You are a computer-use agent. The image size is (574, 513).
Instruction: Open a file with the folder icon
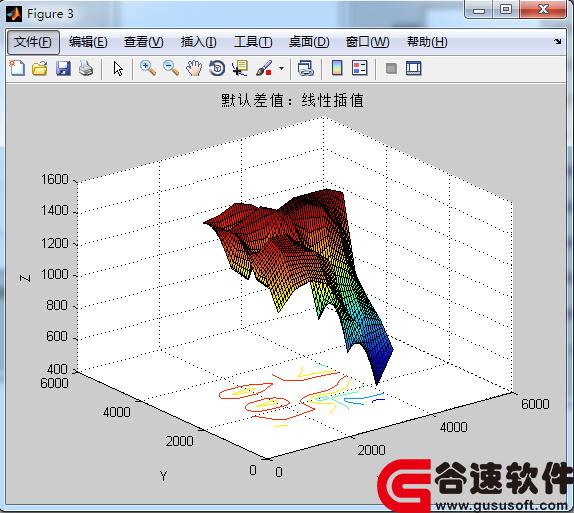pyautogui.click(x=40, y=68)
